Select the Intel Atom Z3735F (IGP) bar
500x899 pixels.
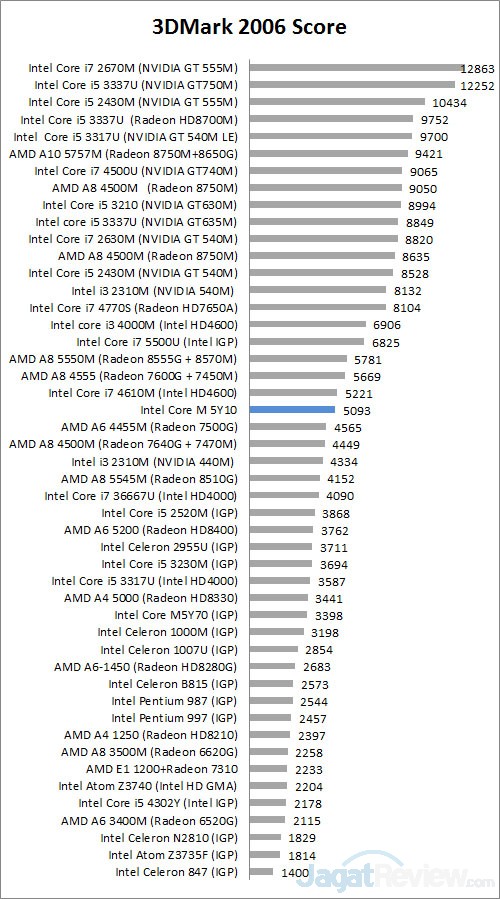point(265,855)
